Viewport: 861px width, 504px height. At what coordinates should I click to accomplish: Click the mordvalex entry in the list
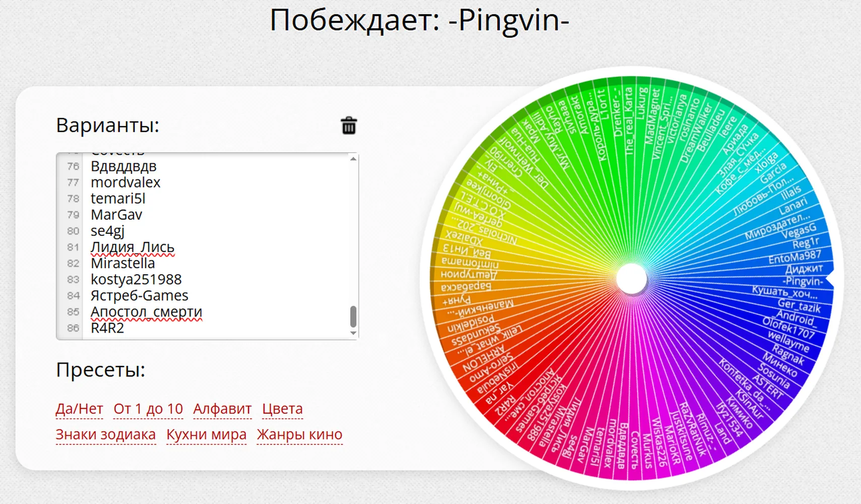pos(126,182)
